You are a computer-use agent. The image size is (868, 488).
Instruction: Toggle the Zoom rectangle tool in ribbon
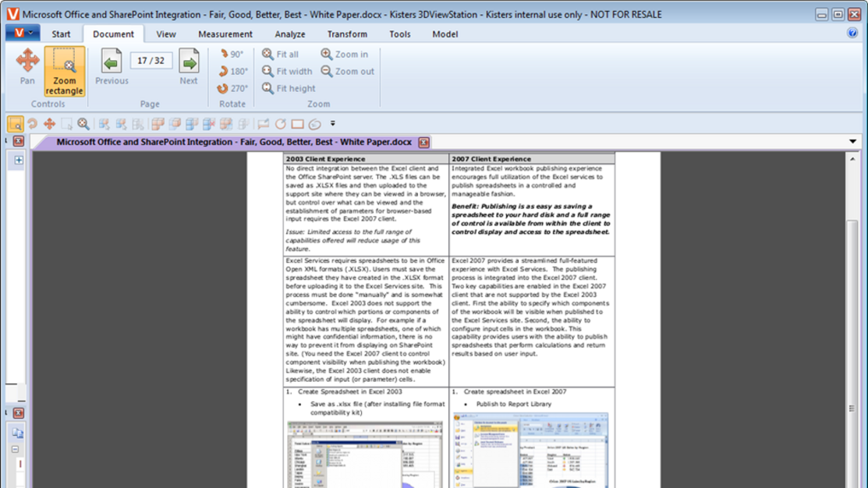(64, 72)
